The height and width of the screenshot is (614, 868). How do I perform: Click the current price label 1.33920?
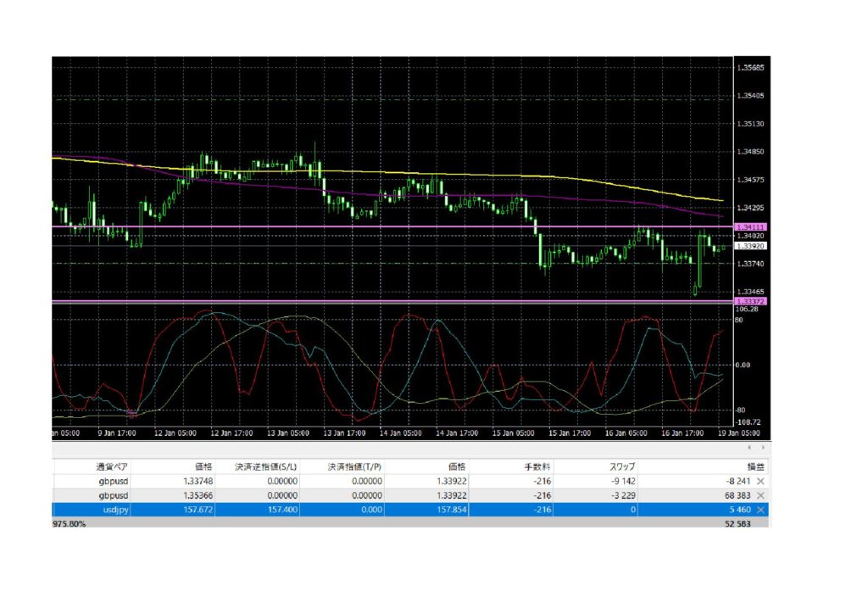click(x=751, y=246)
